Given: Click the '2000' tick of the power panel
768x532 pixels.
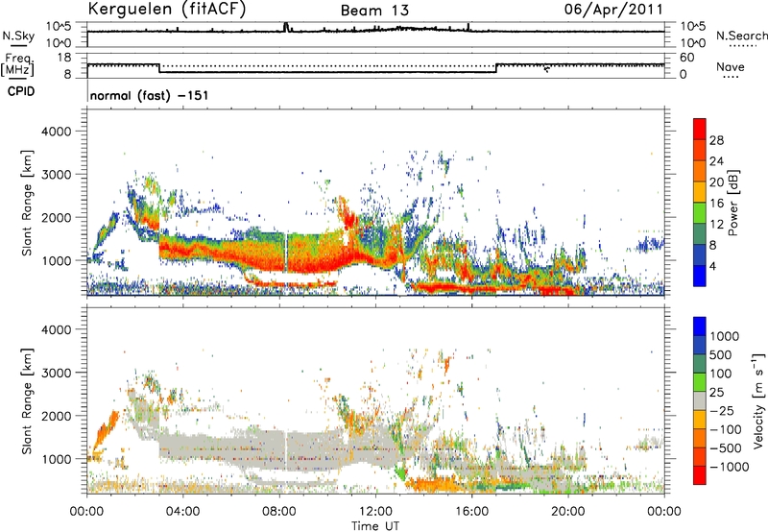Looking at the screenshot, I should 56,218.
